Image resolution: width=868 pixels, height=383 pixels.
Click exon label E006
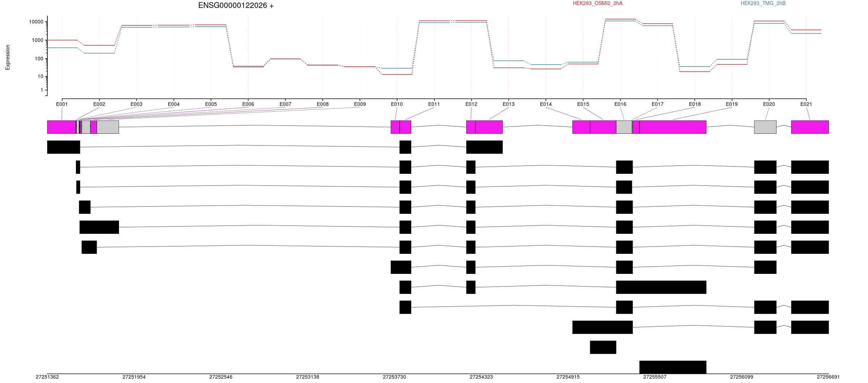click(248, 104)
